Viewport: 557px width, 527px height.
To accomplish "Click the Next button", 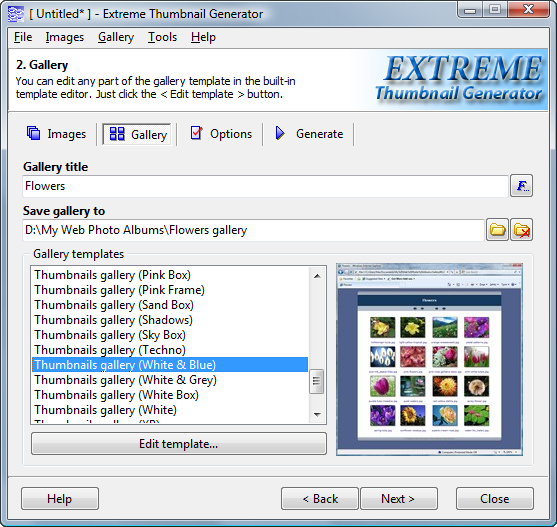I will click(x=399, y=499).
